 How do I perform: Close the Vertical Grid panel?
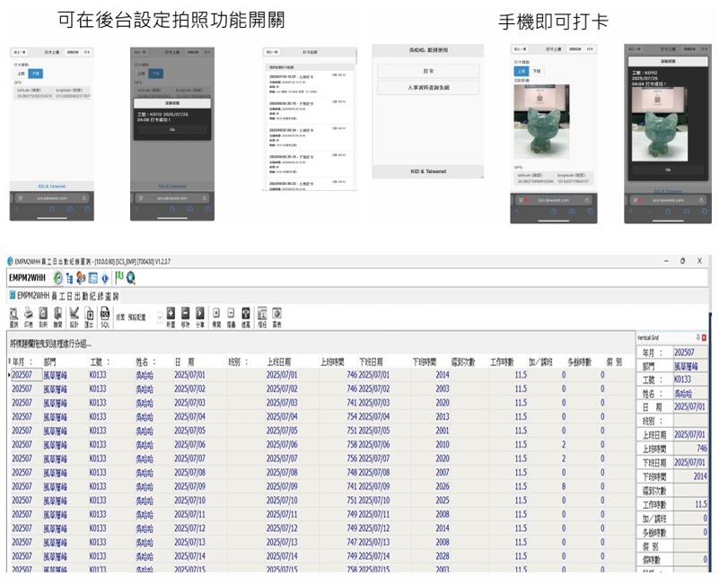click(704, 337)
